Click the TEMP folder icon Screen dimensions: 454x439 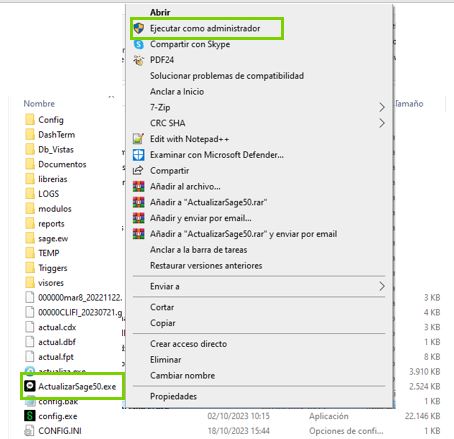(30, 253)
